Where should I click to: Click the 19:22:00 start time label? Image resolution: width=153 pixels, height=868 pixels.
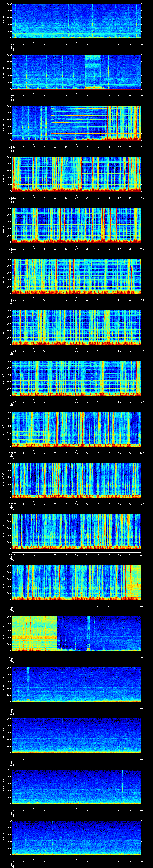pos(12,453)
